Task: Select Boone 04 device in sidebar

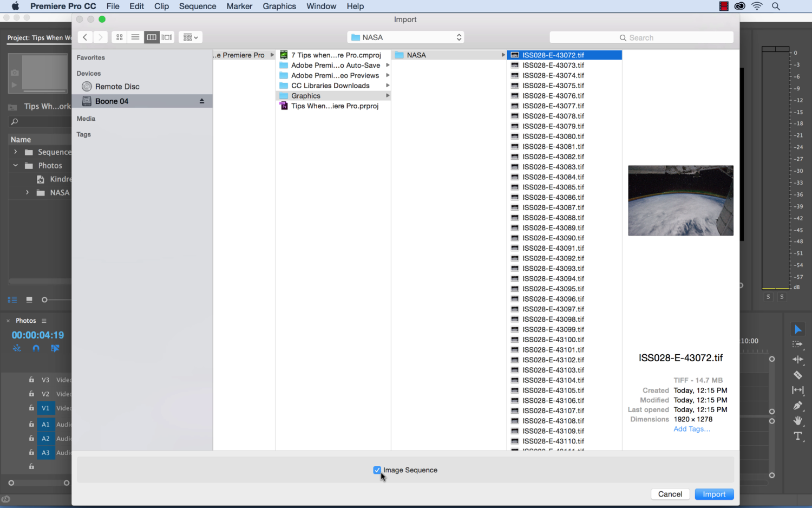Action: click(x=142, y=101)
